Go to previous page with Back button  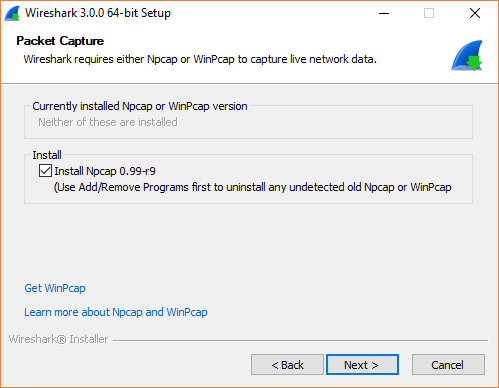pyautogui.click(x=287, y=365)
